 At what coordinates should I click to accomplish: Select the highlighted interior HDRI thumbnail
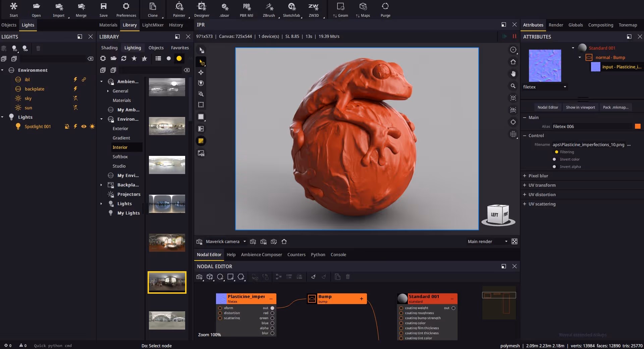[167, 282]
